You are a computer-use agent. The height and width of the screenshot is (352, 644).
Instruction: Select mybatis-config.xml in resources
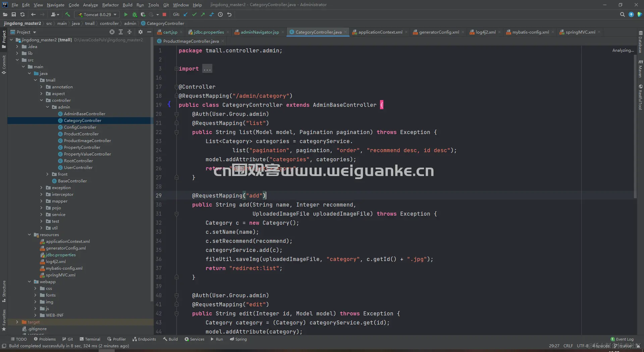tap(64, 268)
